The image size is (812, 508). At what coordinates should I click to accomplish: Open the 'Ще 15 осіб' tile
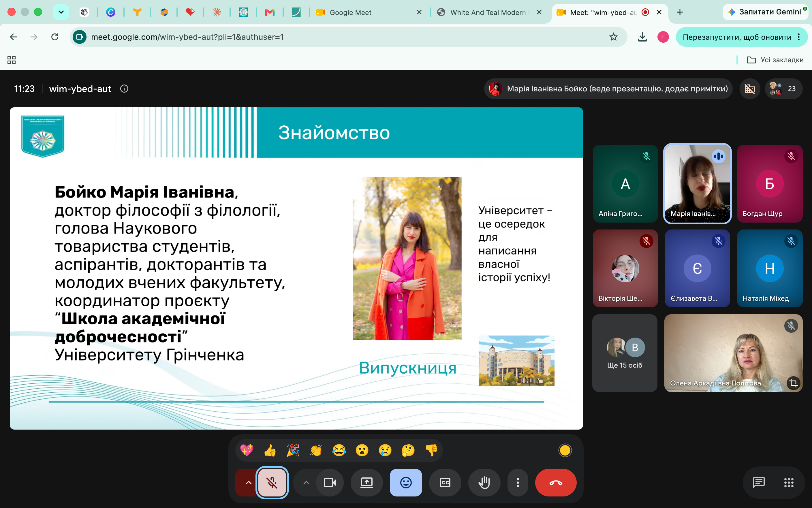pos(625,353)
